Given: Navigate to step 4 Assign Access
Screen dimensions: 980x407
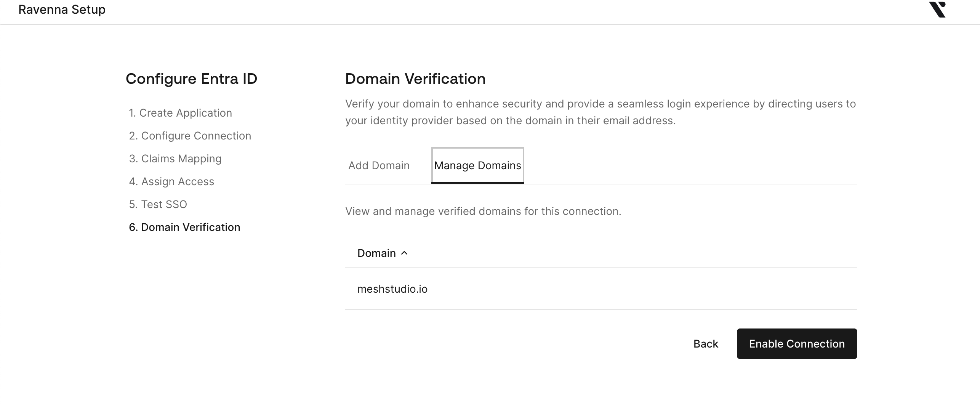Looking at the screenshot, I should [171, 181].
